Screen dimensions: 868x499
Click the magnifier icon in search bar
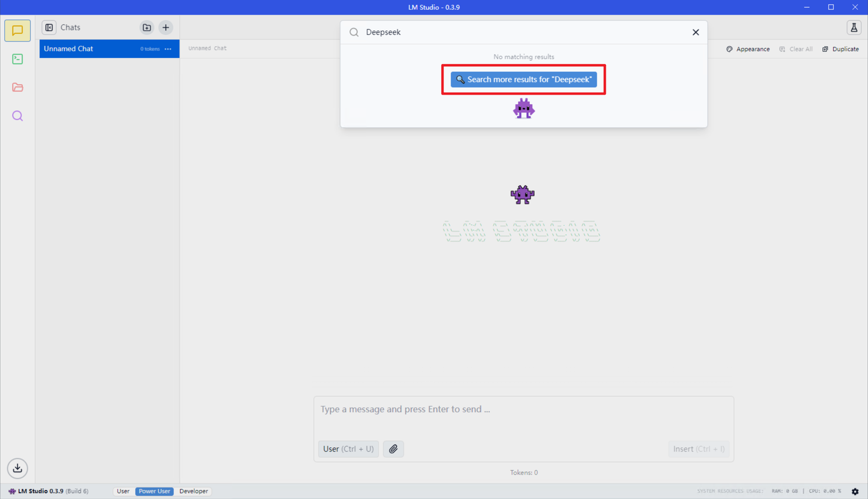(354, 33)
